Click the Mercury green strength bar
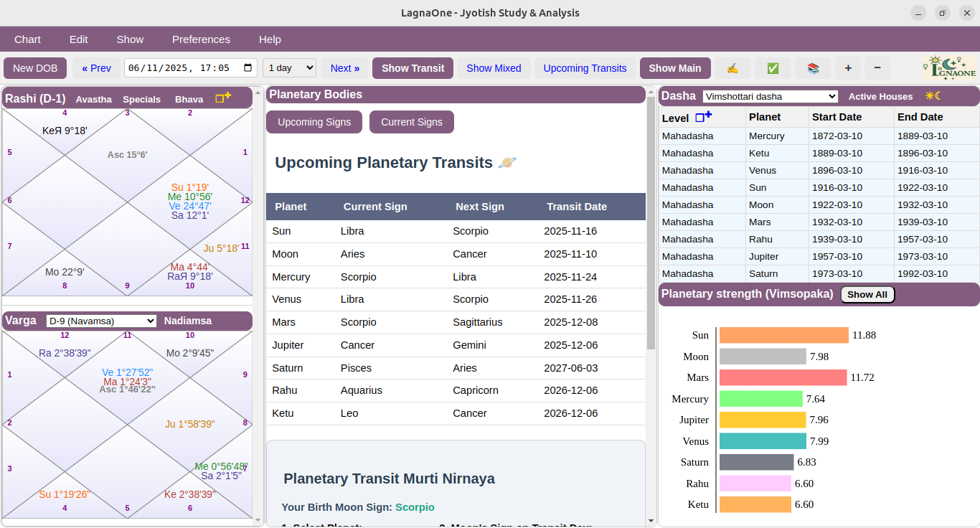The height and width of the screenshot is (528, 980). [761, 399]
